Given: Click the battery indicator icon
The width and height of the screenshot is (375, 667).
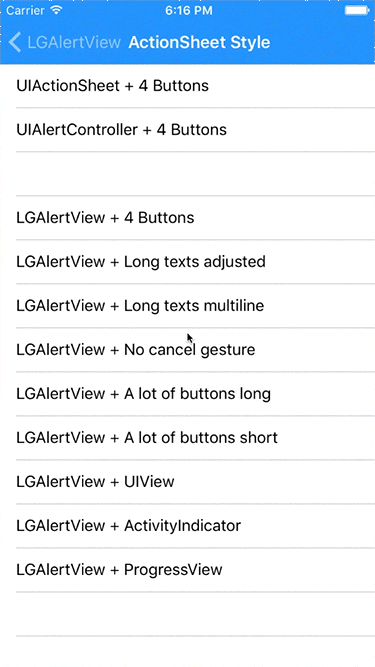Looking at the screenshot, I should click(356, 10).
